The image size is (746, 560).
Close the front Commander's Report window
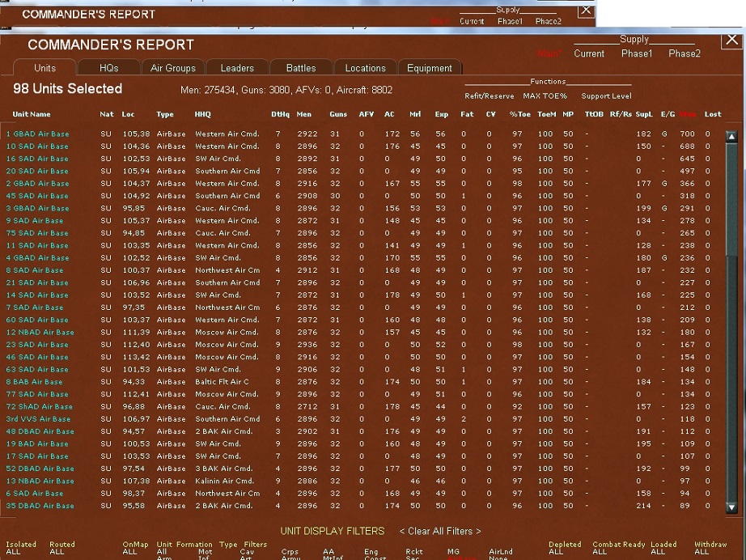pyautogui.click(x=731, y=40)
